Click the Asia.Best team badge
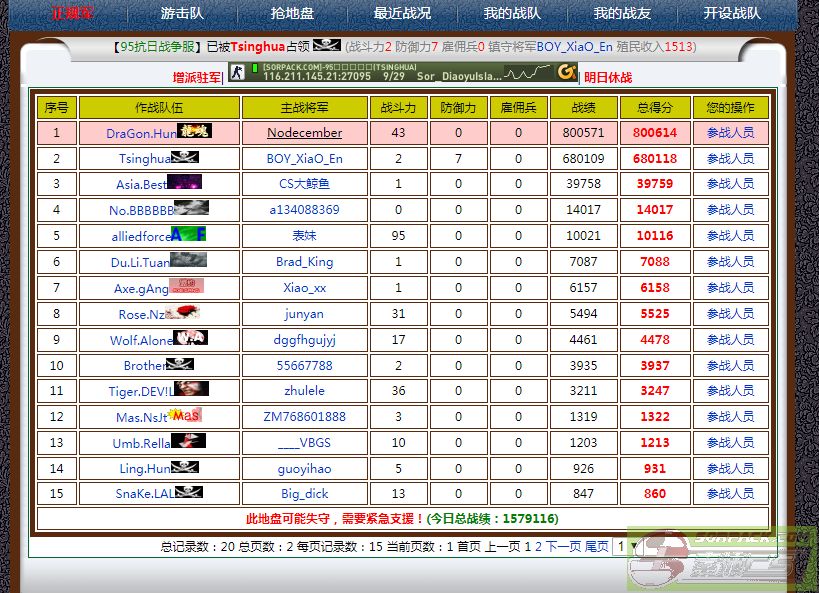The width and height of the screenshot is (819, 593). (x=185, y=183)
